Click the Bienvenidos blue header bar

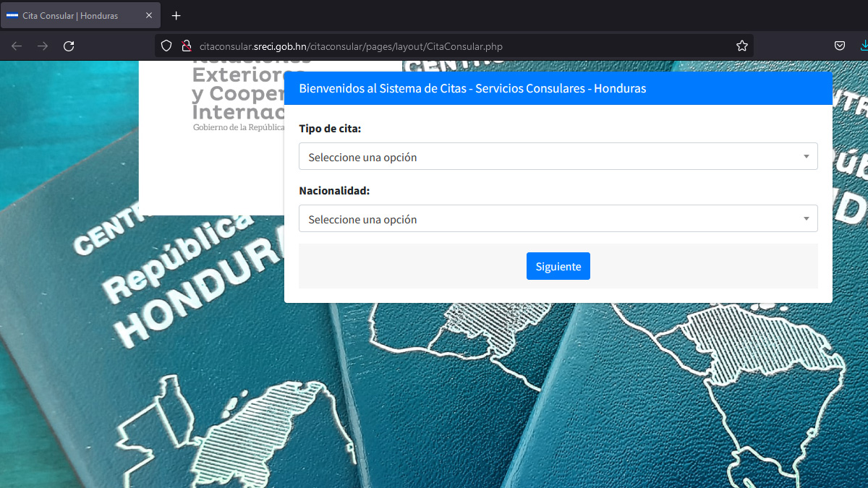point(558,88)
